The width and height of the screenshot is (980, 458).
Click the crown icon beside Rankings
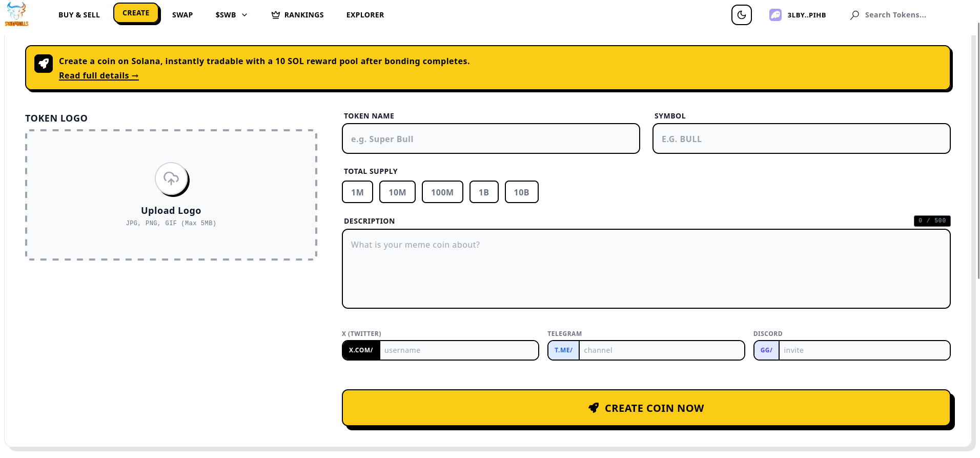276,15
